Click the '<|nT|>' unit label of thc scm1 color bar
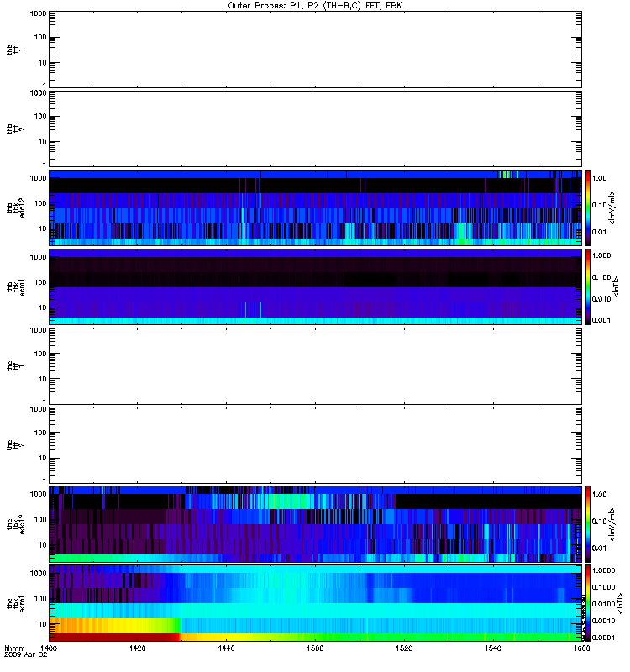This screenshot has height=672, width=630. click(x=618, y=603)
